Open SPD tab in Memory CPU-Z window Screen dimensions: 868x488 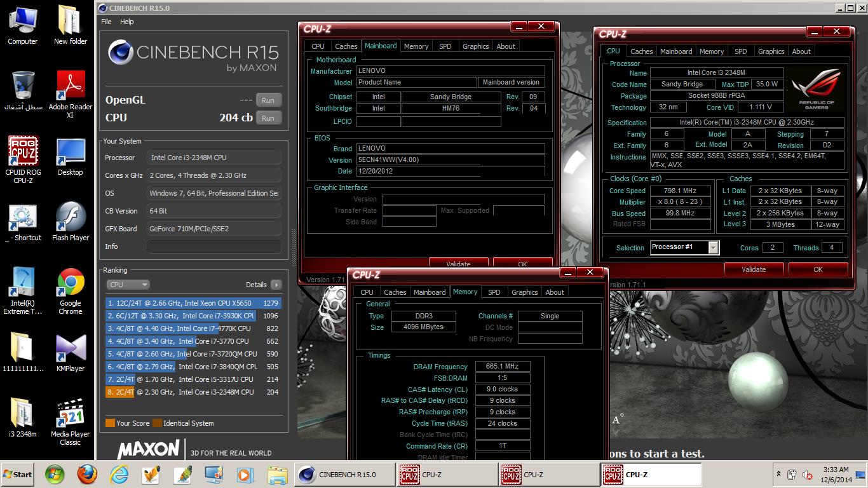494,292
